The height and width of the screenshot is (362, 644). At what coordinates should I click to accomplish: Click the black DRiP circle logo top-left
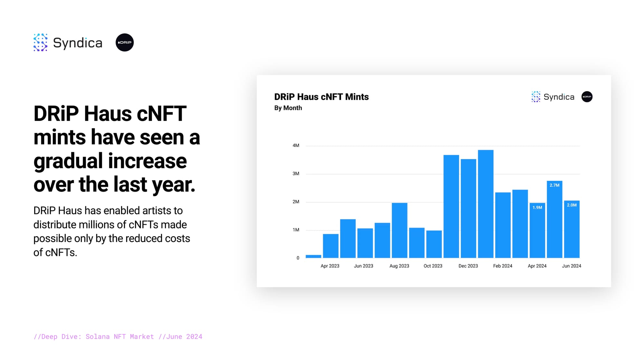pos(125,42)
